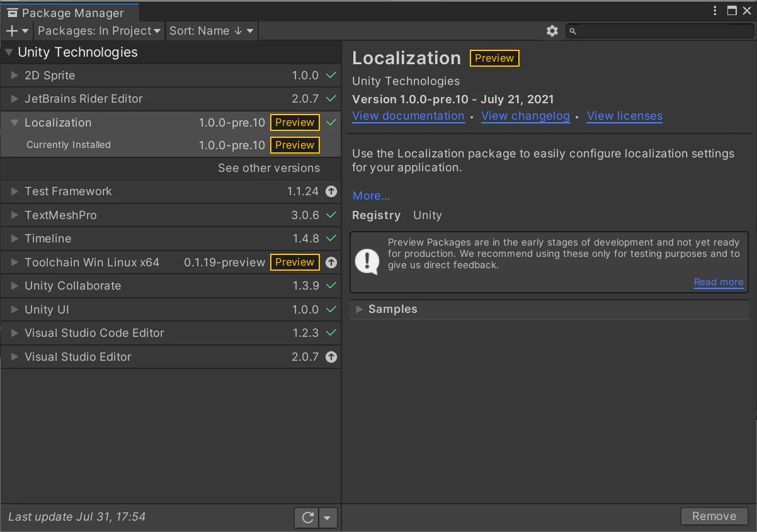Click the Preview badge on the Toolchain row
The width and height of the screenshot is (757, 532).
[x=295, y=262]
